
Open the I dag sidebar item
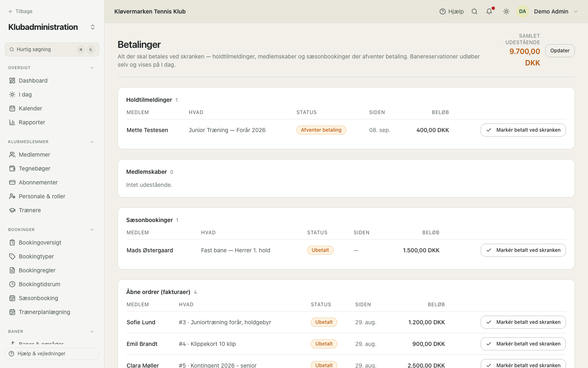pyautogui.click(x=52, y=94)
